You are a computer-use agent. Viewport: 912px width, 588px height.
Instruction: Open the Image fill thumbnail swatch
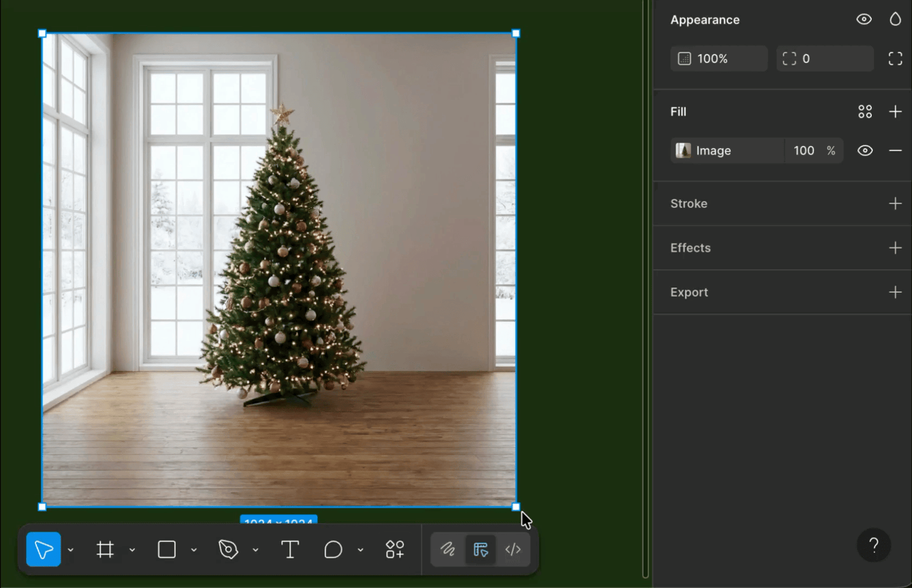coord(683,150)
